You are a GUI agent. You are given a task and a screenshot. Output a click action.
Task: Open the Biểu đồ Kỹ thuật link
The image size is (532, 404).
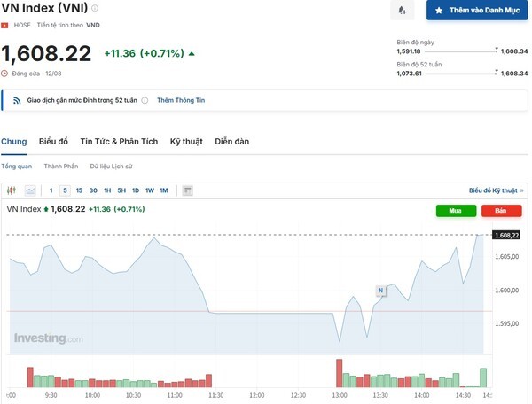pos(496,190)
